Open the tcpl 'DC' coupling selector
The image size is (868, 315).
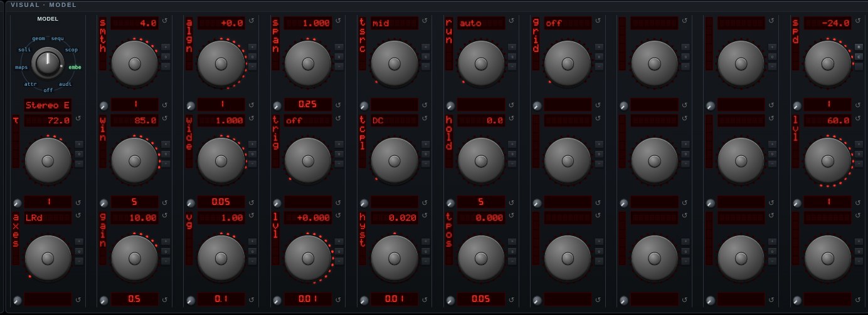pyautogui.click(x=394, y=120)
